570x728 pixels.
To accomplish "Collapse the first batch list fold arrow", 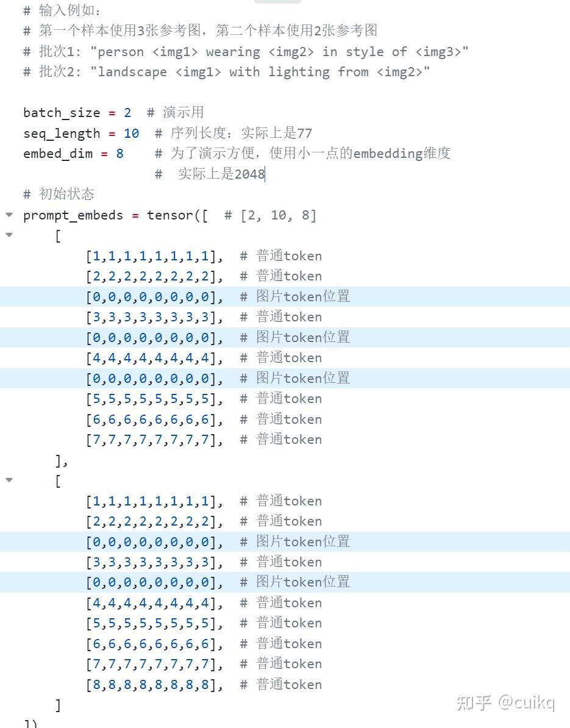I will click(x=9, y=235).
